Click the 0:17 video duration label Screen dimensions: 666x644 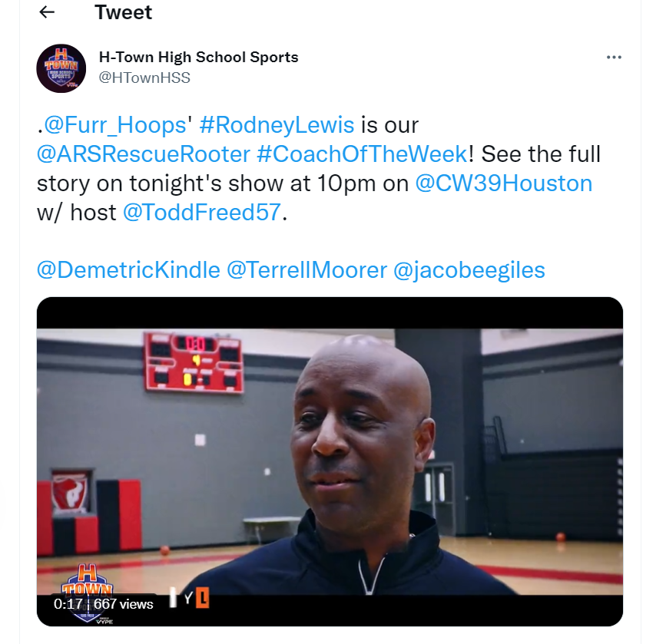coord(68,603)
